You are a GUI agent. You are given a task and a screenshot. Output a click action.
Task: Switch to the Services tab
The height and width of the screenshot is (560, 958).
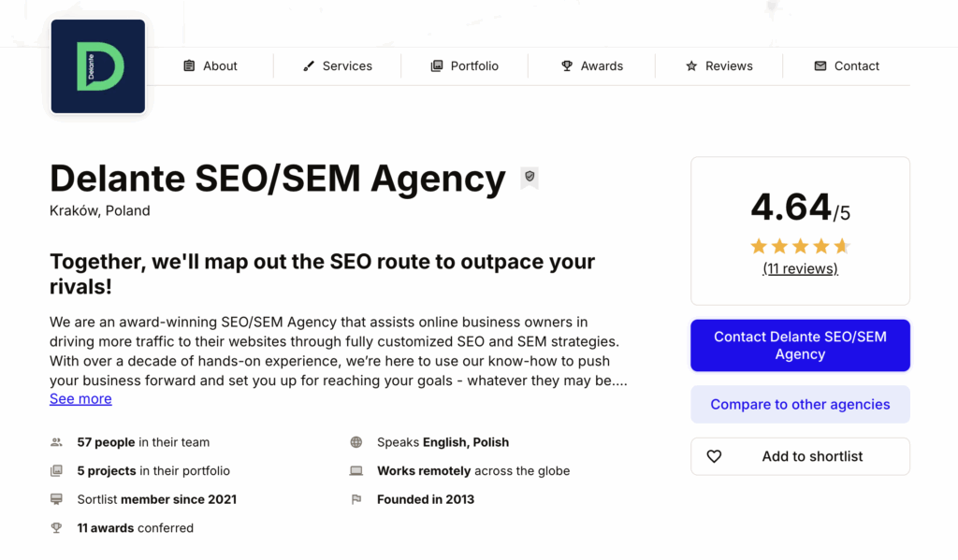pos(337,66)
